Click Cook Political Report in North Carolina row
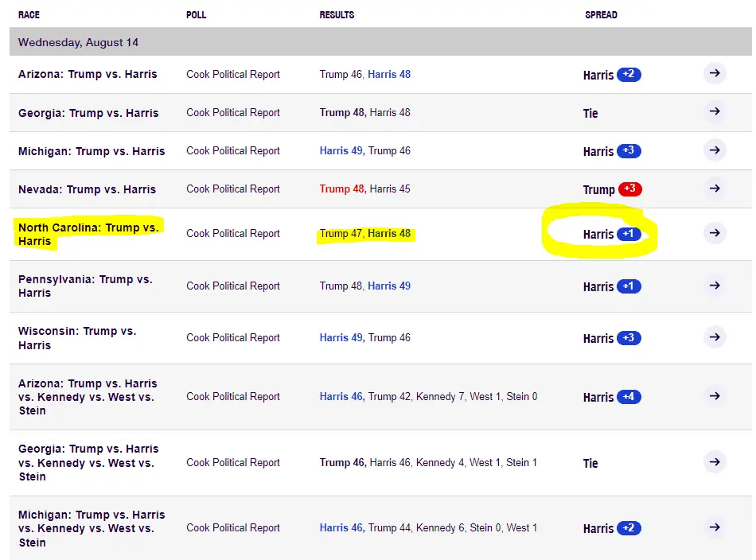 [x=233, y=234]
